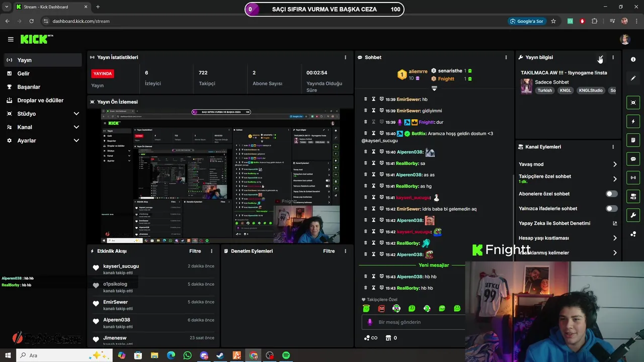Click the KNGLStudio tag in stream info

click(590, 90)
